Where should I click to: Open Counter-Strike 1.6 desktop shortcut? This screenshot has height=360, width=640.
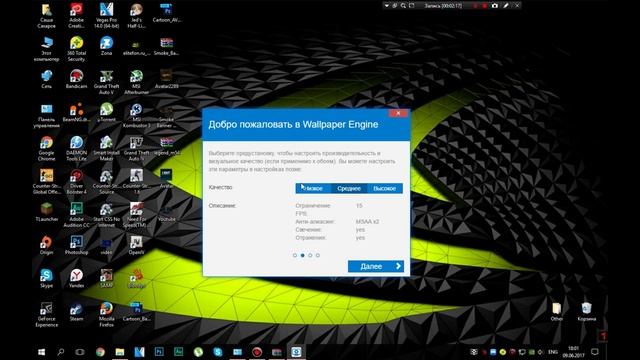coord(136,182)
